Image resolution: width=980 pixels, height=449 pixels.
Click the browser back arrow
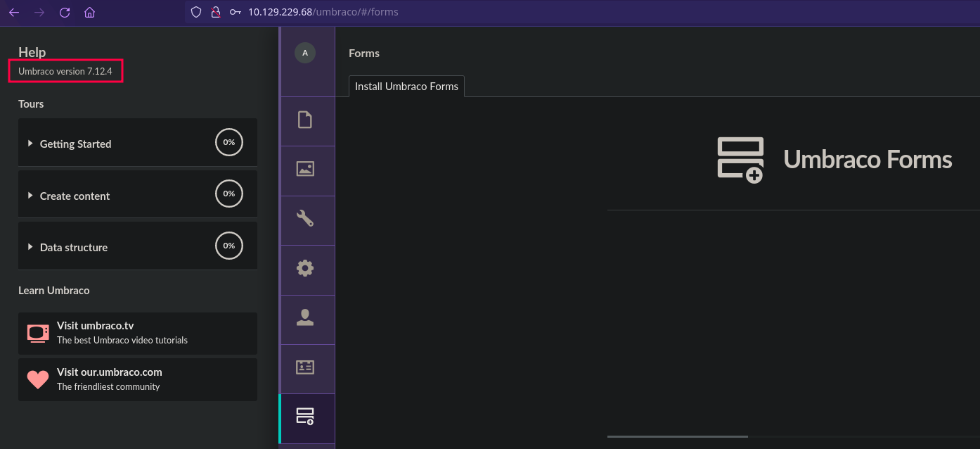click(x=14, y=12)
